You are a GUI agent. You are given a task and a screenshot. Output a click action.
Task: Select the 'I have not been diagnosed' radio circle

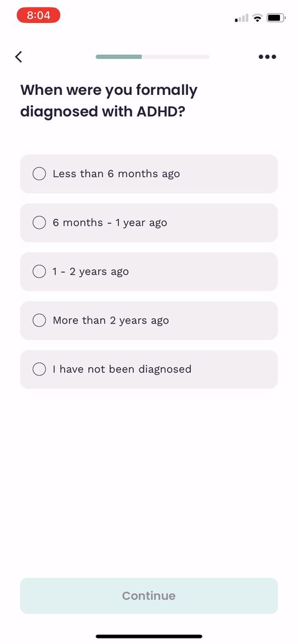[x=39, y=369]
